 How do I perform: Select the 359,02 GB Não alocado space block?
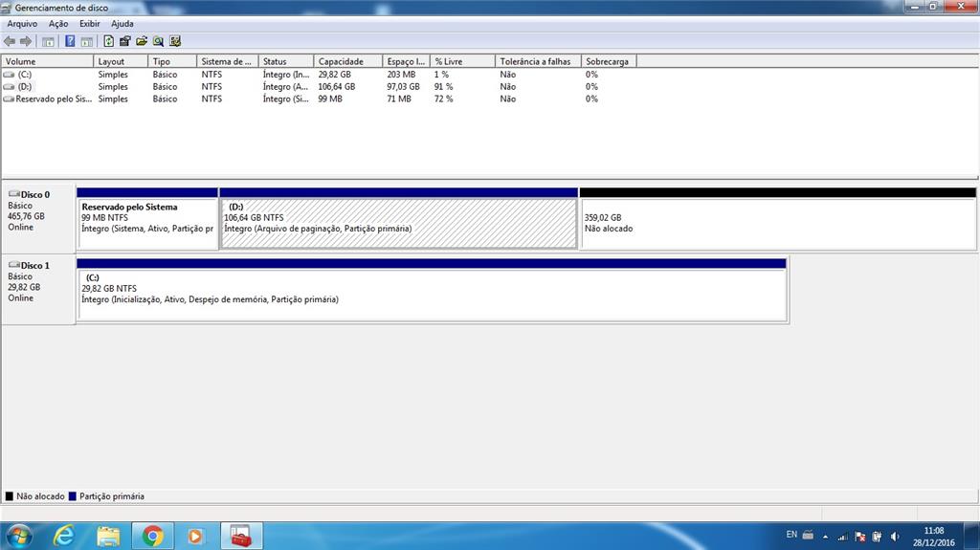click(x=777, y=219)
